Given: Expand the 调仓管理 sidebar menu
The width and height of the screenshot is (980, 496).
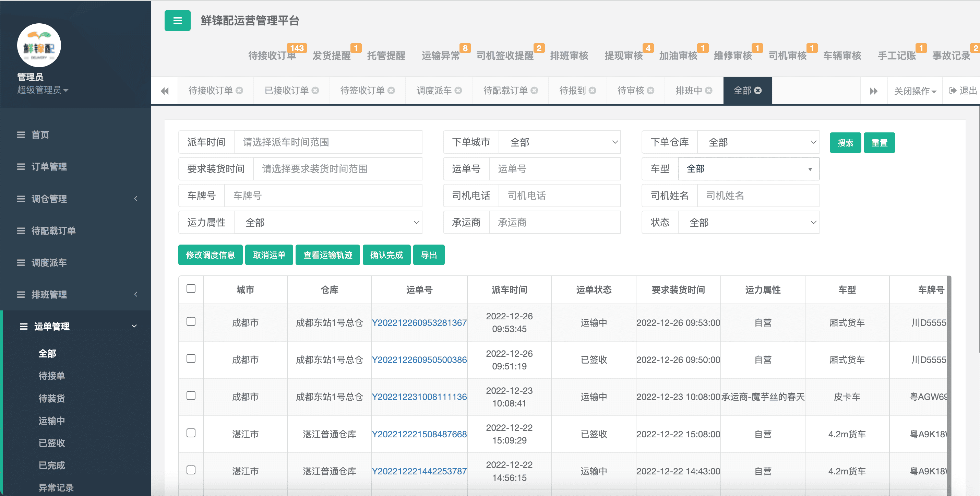Looking at the screenshot, I should tap(75, 199).
